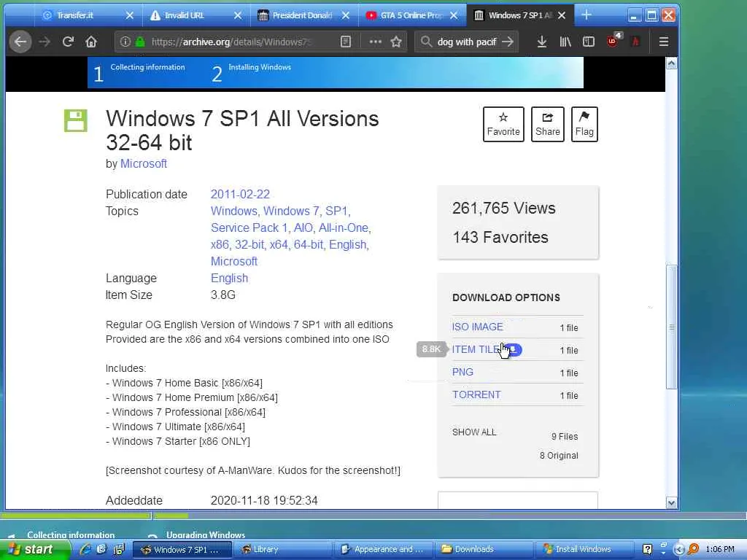Share this archive item
747x560 pixels.
547,124
